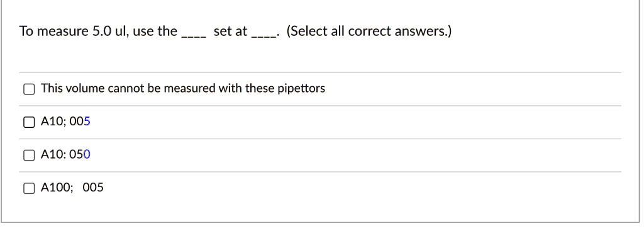The height and width of the screenshot is (228, 644).
Task: Click the 'A100;' answer text
Action: pos(57,188)
